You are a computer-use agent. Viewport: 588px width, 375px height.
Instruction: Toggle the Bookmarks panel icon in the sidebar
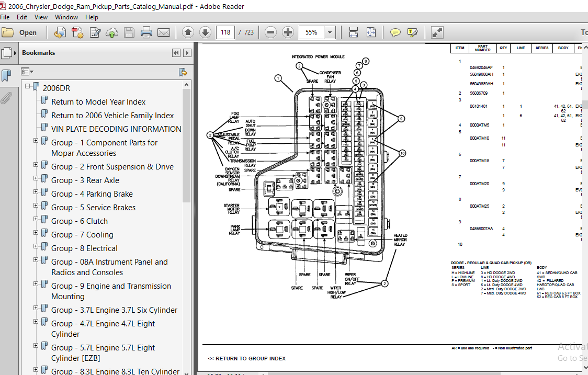pos(6,75)
